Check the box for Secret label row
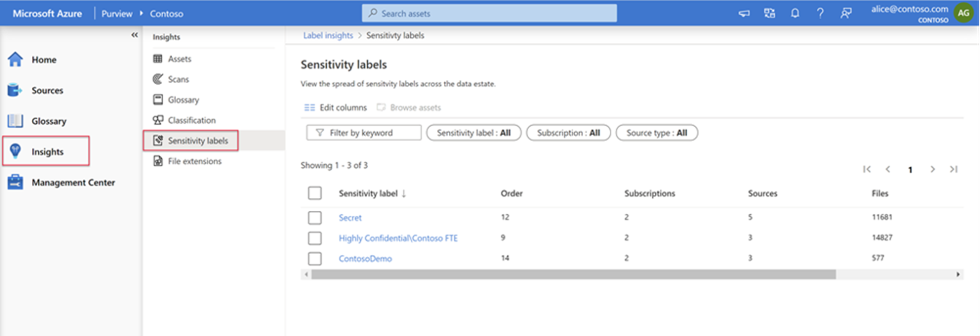 [315, 218]
